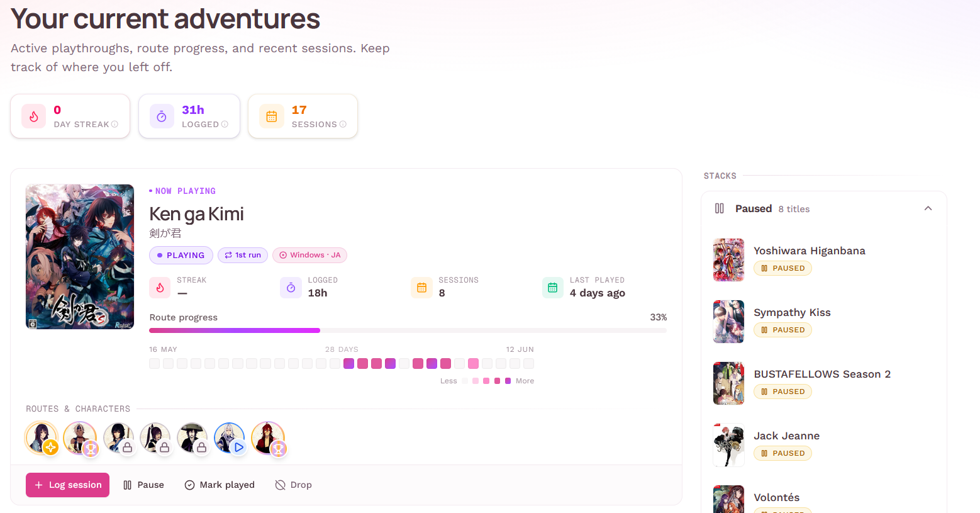Click the darkest purple legend swatch beside More
980x513 pixels.
508,381
